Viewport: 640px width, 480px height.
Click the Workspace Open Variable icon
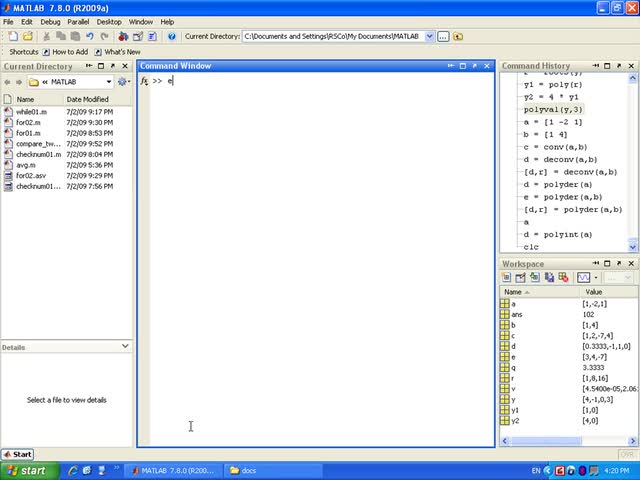point(520,278)
